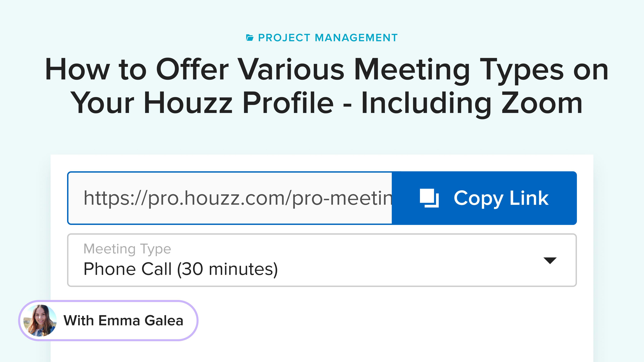Click the word Houzz in the title
Image resolution: width=644 pixels, height=362 pixels.
(188, 103)
